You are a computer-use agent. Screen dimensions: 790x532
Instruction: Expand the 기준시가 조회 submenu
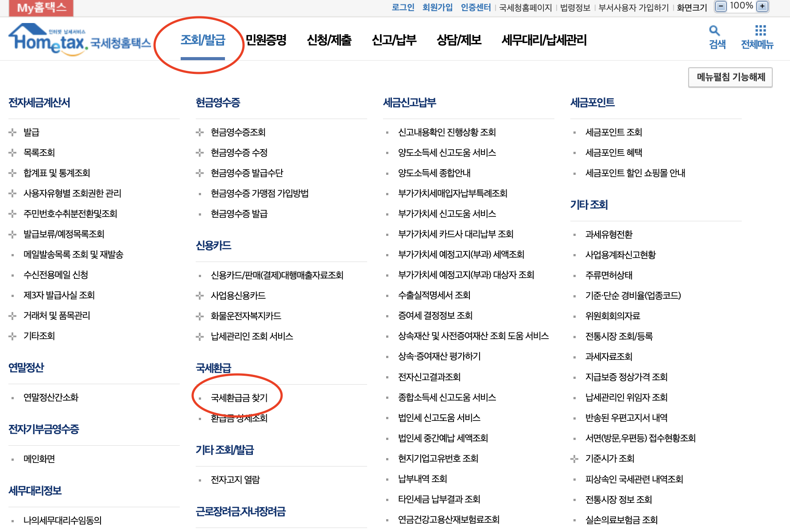click(x=574, y=459)
